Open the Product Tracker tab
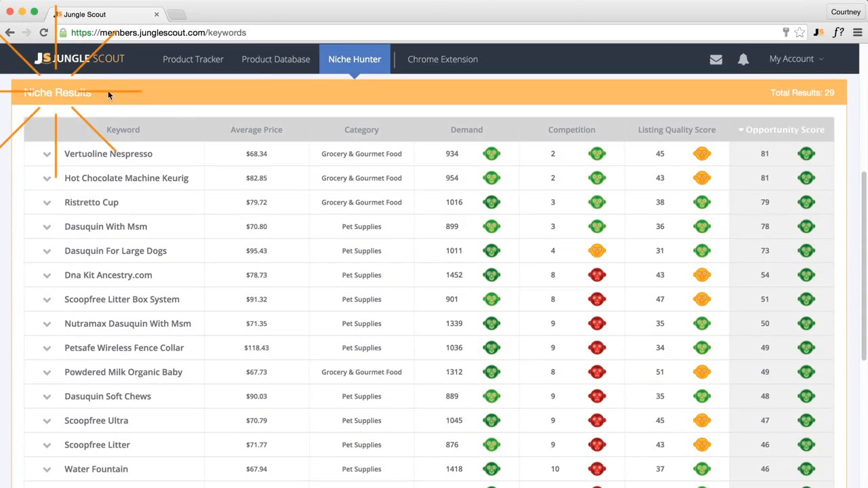The height and width of the screenshot is (488, 868). pyautogui.click(x=193, y=59)
